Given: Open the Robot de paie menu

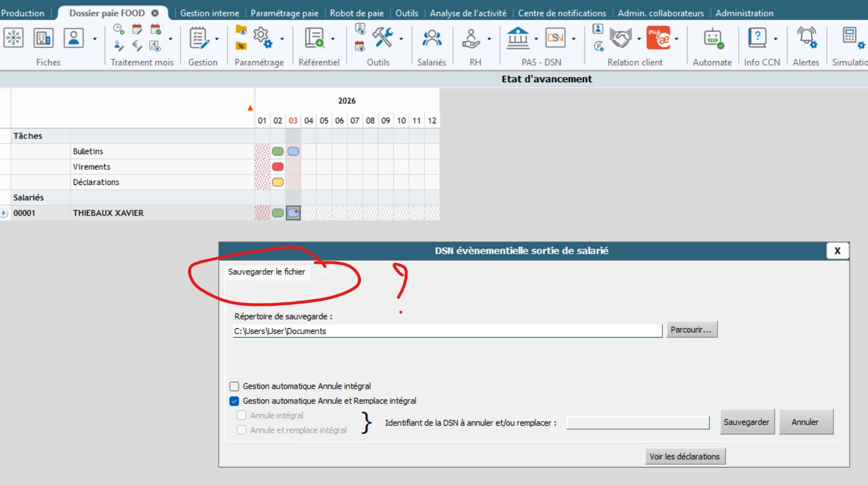Looking at the screenshot, I should [x=357, y=13].
